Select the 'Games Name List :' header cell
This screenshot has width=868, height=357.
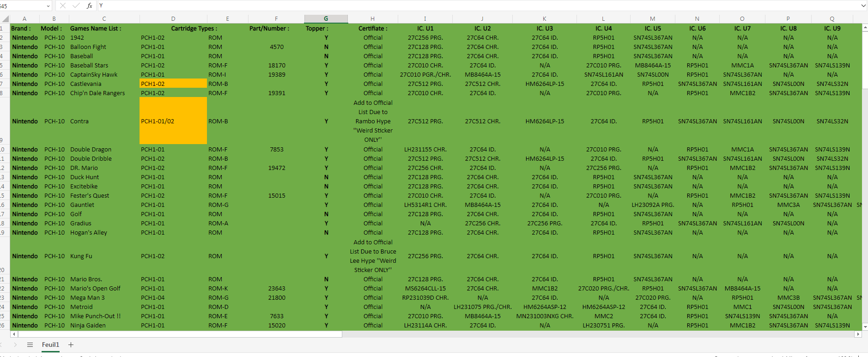coord(104,28)
